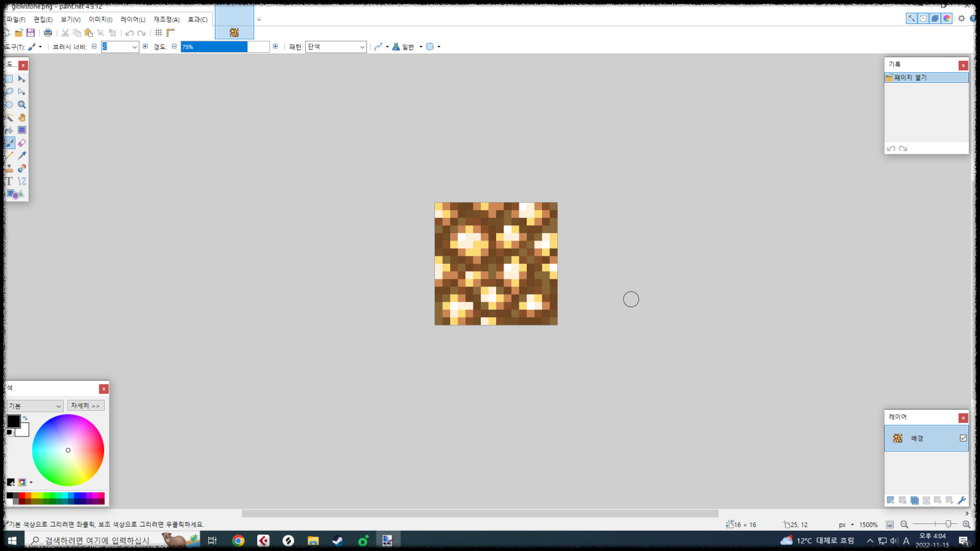
Task: Select the Magic Wand tool
Action: click(9, 118)
